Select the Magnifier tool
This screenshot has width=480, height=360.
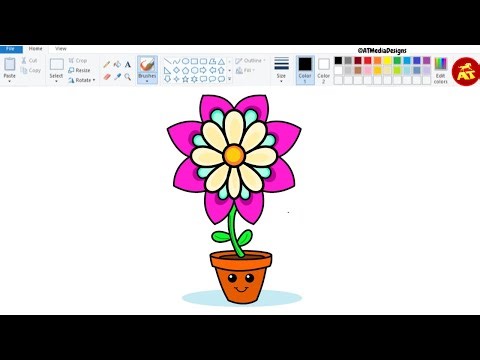(128, 77)
